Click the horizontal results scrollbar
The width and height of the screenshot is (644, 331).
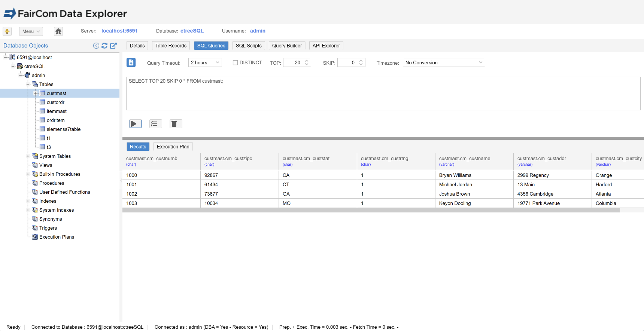click(371, 210)
